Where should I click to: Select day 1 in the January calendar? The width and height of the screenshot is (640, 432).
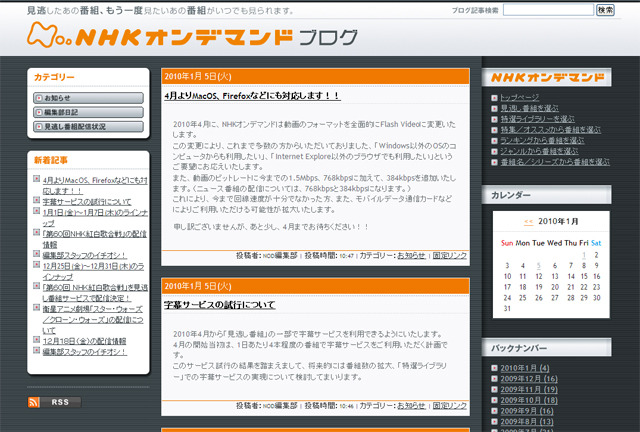click(584, 255)
